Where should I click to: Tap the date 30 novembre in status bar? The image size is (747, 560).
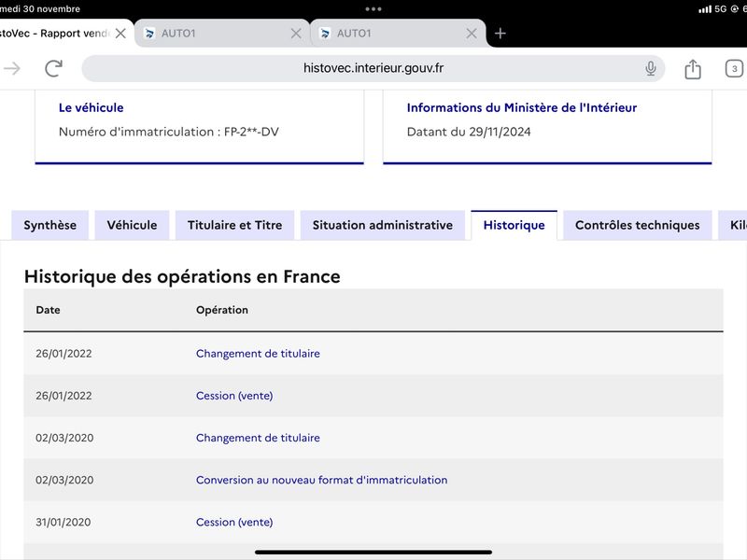click(x=51, y=8)
